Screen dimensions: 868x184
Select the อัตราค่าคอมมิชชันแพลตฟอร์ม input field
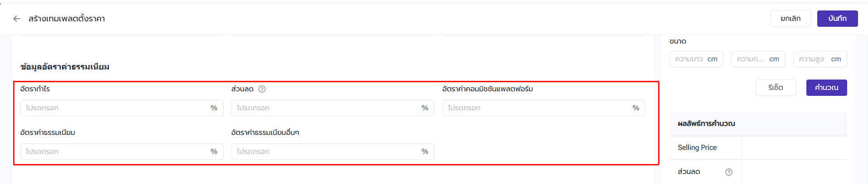pos(538,108)
